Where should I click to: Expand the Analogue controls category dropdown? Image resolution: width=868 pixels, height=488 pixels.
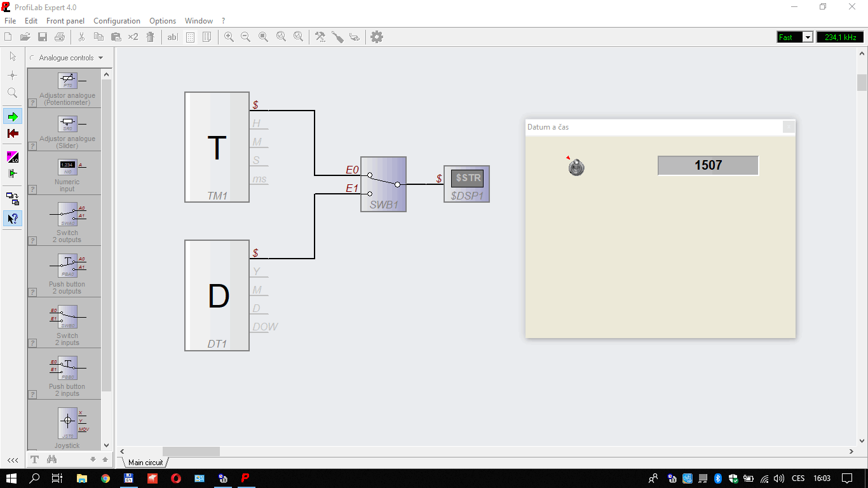tap(100, 58)
